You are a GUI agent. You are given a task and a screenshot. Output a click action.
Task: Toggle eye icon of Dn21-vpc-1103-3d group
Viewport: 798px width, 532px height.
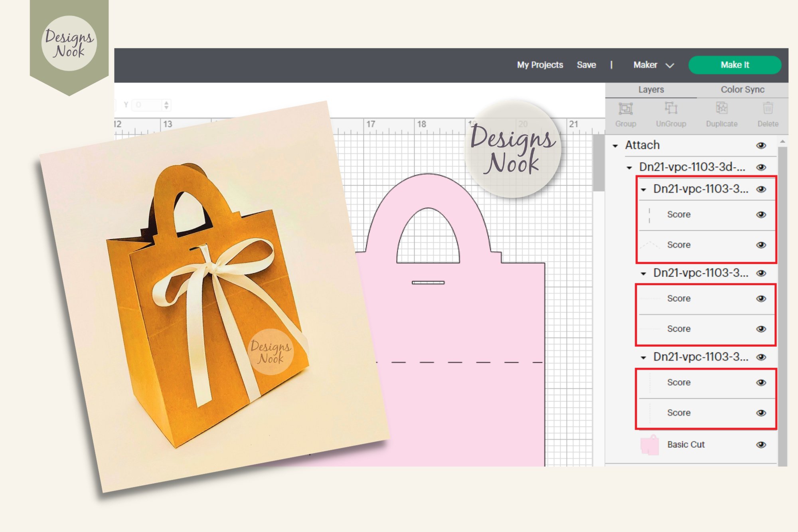point(761,167)
